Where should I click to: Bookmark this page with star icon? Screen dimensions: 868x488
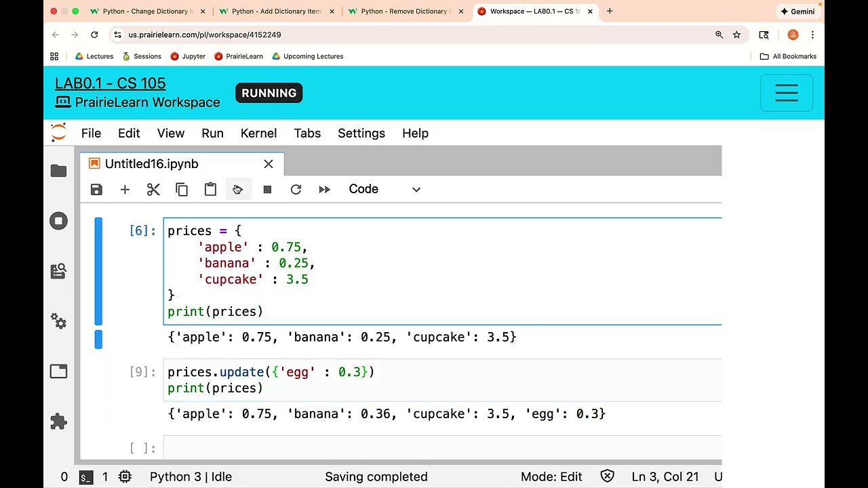pos(736,35)
